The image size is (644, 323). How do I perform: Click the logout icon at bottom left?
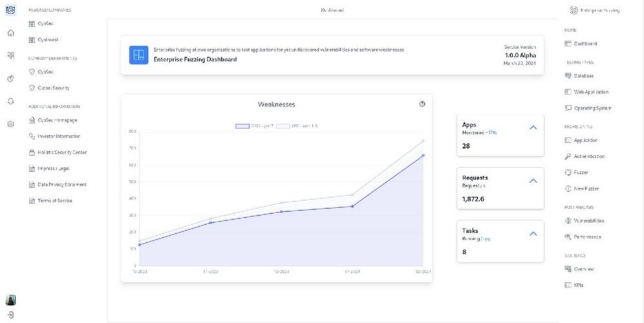coord(10,315)
